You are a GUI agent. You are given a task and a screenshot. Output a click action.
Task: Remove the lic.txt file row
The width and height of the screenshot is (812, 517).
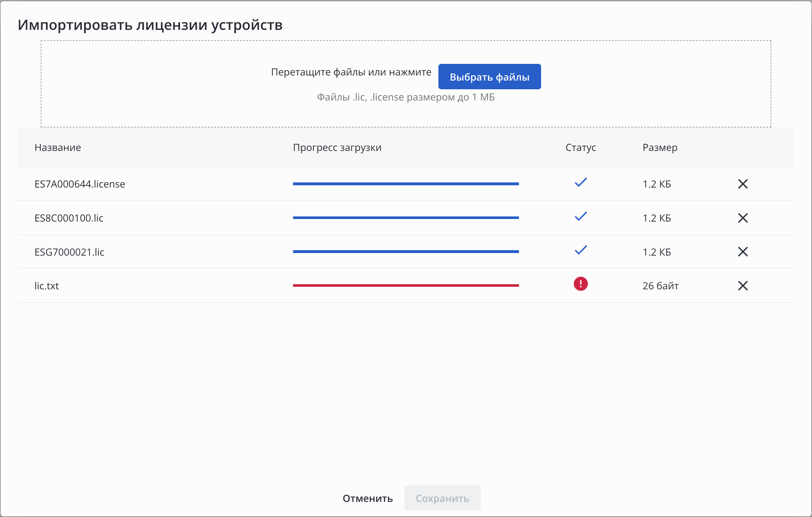[x=743, y=286]
